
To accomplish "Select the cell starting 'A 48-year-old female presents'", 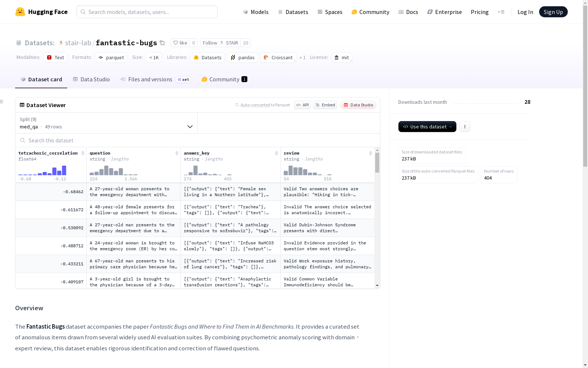I will (x=134, y=210).
